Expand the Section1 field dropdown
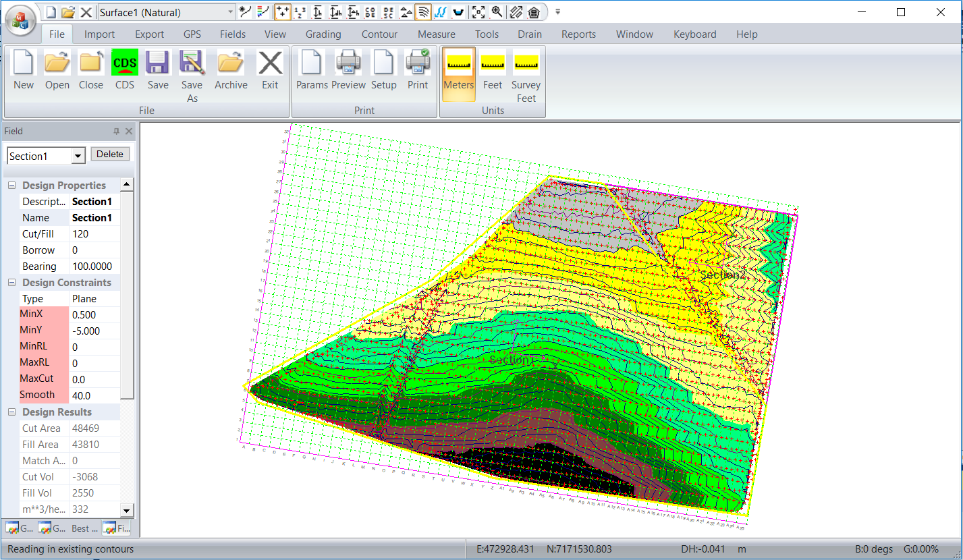Viewport: 963px width, 560px height. 78,157
